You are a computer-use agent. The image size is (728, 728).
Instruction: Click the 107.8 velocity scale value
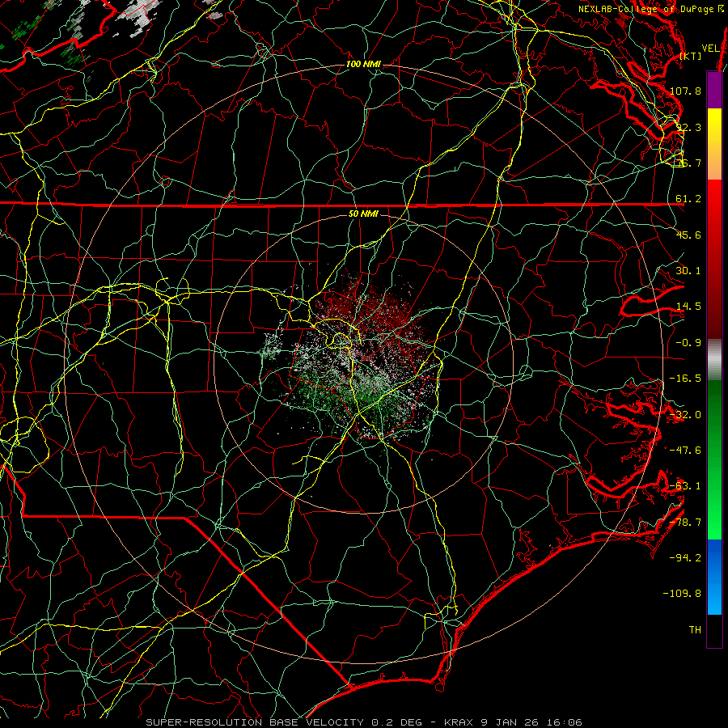[685, 91]
